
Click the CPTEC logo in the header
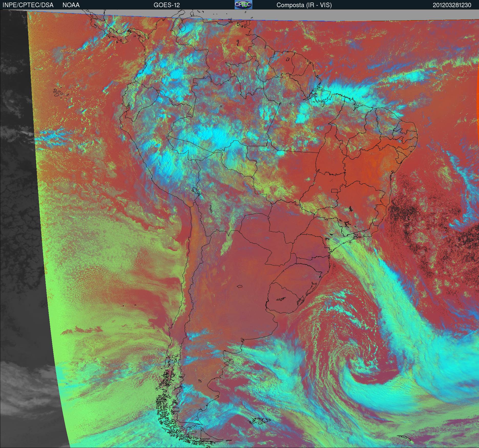[x=243, y=5]
